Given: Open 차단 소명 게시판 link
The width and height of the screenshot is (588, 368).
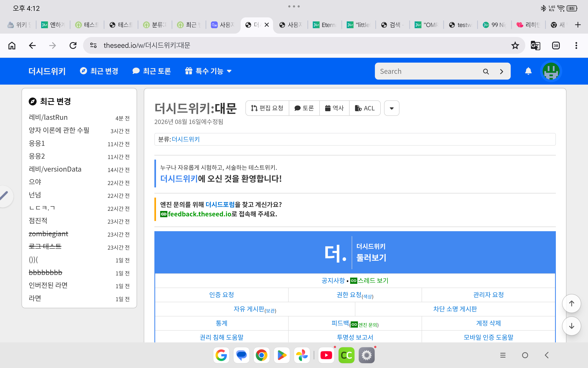Looking at the screenshot, I should pos(455,309).
